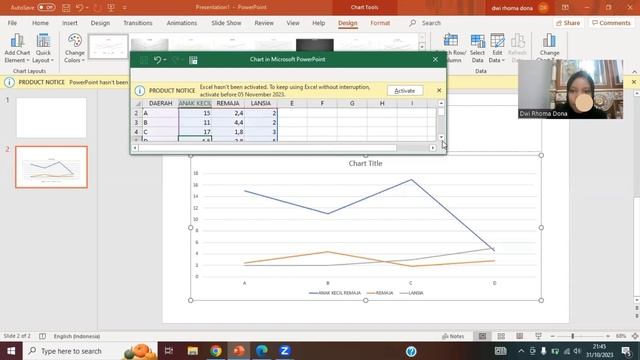Select cell with DAERAH header
Screen dimensions: 640x360
pos(160,103)
